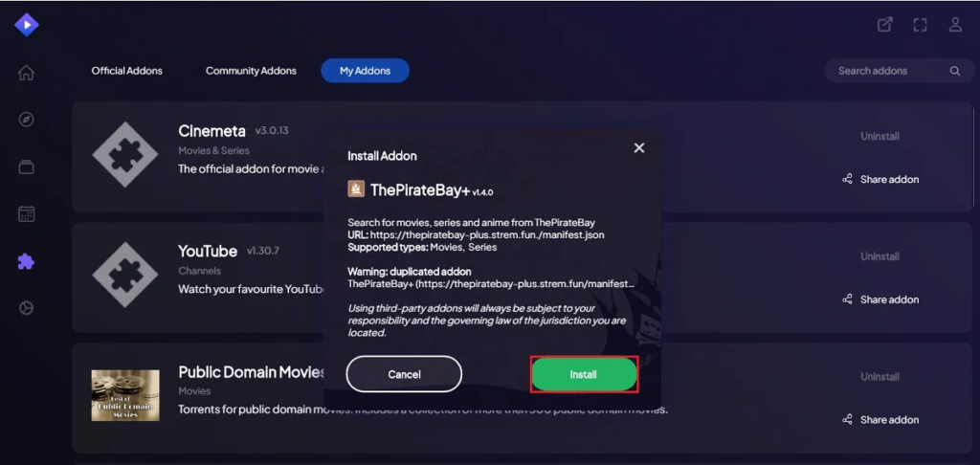The image size is (980, 465).
Task: Click share icon in Public Domain Movies row
Action: click(x=848, y=419)
